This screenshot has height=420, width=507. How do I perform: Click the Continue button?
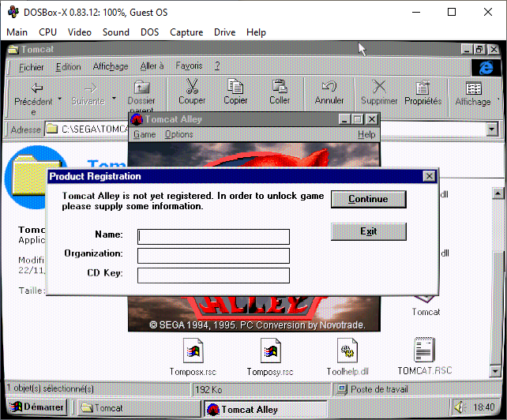(x=369, y=199)
